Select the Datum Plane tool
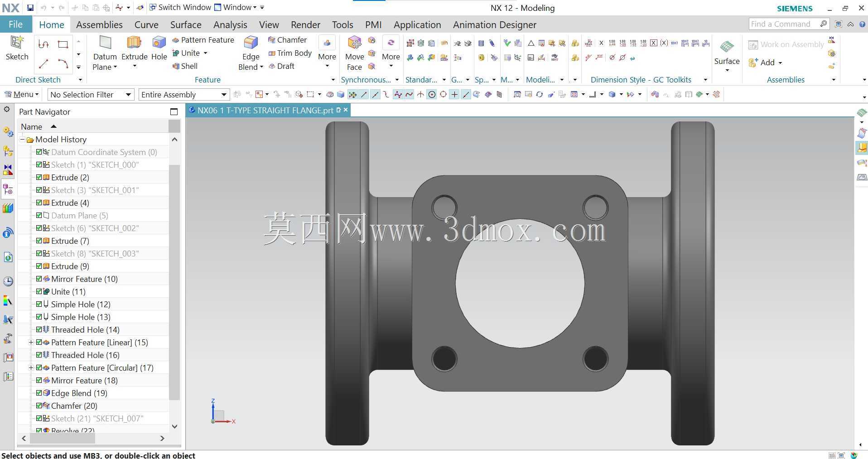868x459 pixels. (105, 49)
